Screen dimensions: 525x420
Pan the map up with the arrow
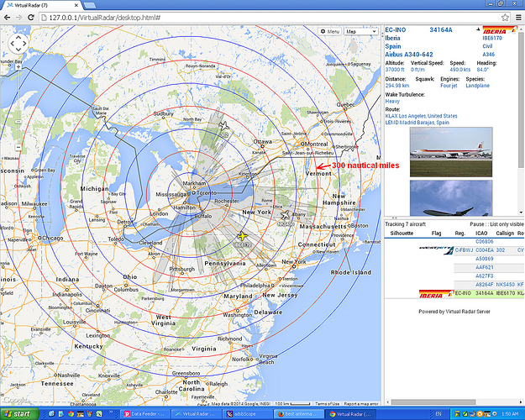point(18,37)
